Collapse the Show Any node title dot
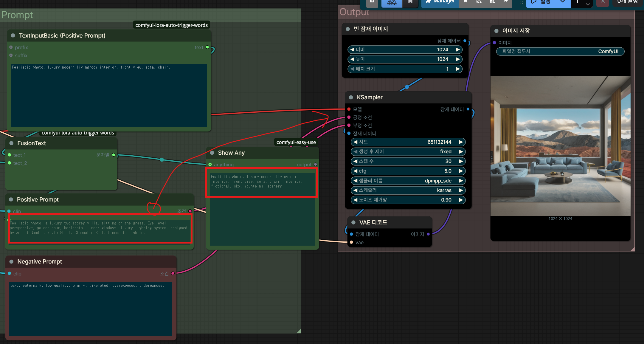Image resolution: width=644 pixels, height=344 pixels. [212, 153]
